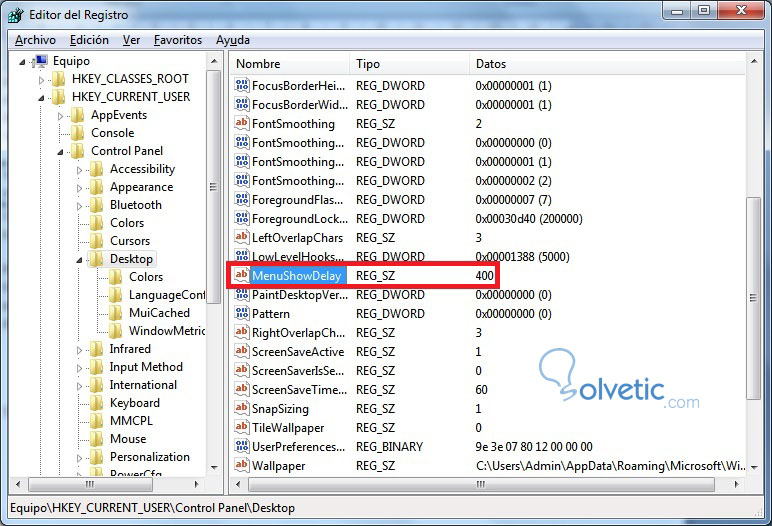Click the Control Panel folder icon
The image size is (772, 526).
click(x=78, y=151)
